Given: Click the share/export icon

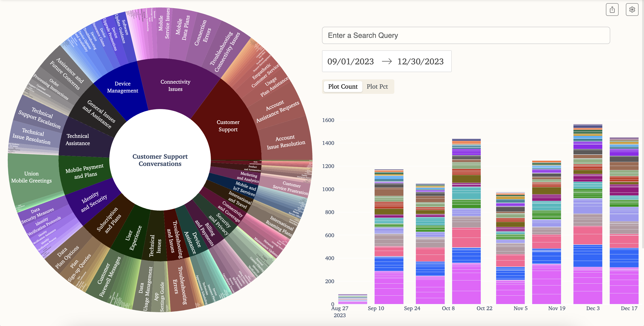Looking at the screenshot, I should (x=612, y=10).
